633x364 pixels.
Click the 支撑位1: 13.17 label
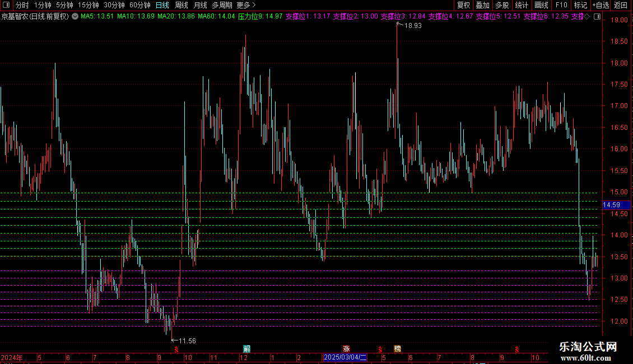click(308, 17)
